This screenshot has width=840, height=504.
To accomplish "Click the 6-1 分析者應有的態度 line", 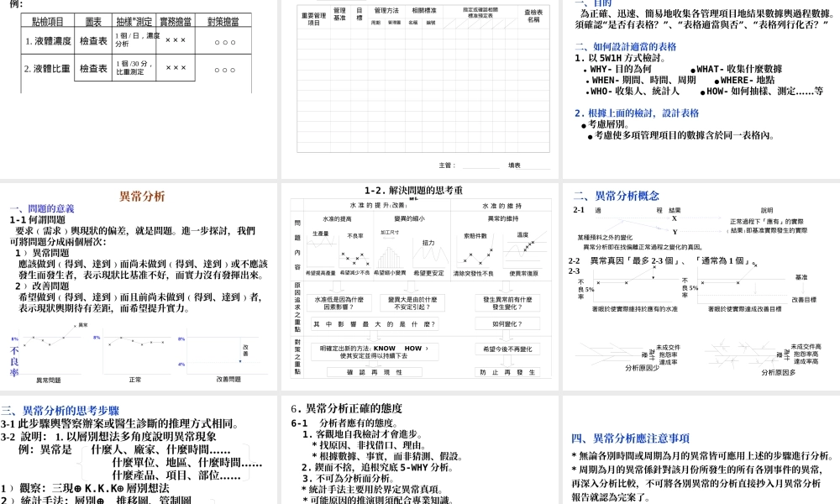I will click(x=344, y=423).
